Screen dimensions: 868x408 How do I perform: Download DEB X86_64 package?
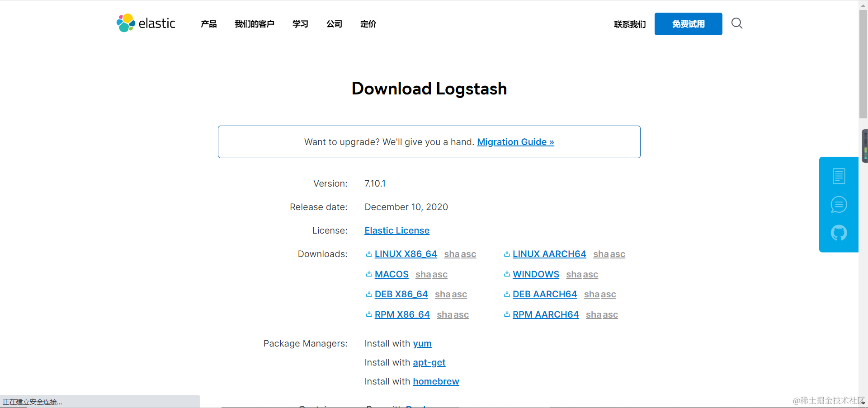tap(401, 294)
